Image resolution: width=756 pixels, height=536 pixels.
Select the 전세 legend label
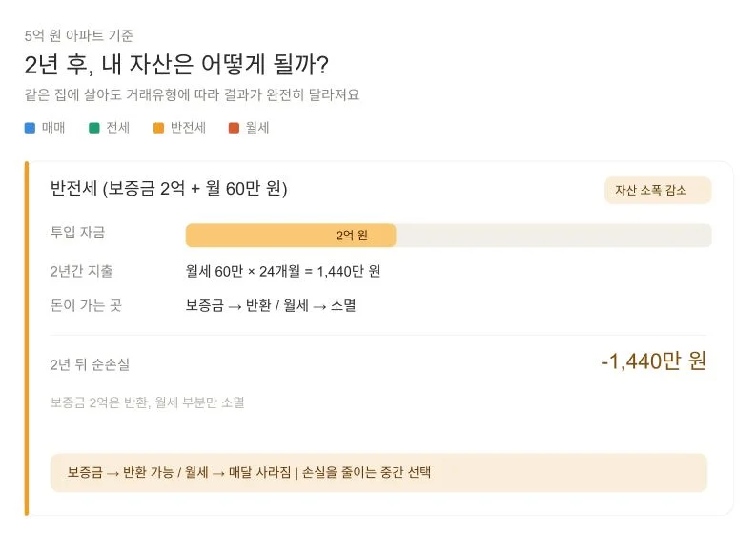click(117, 128)
